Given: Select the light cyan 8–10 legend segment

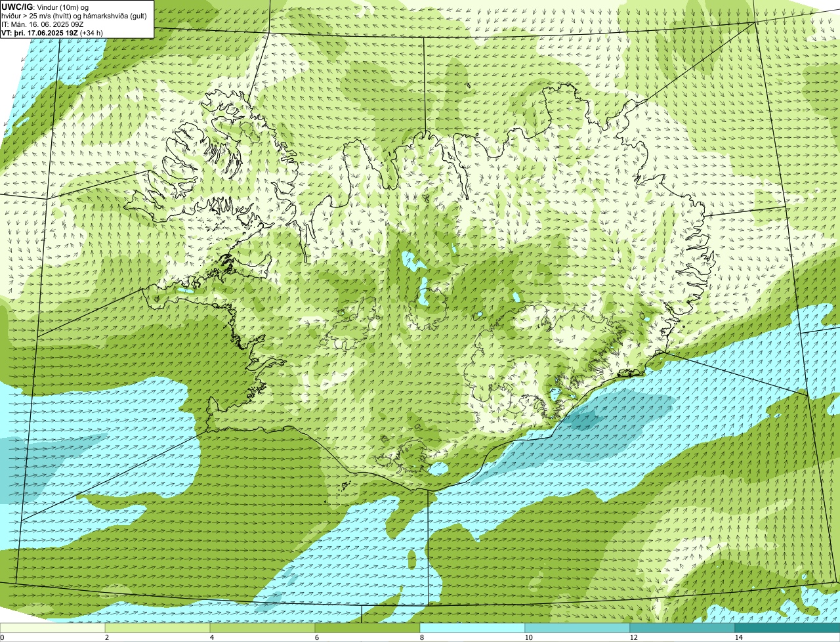Looking at the screenshot, I should (x=472, y=628).
